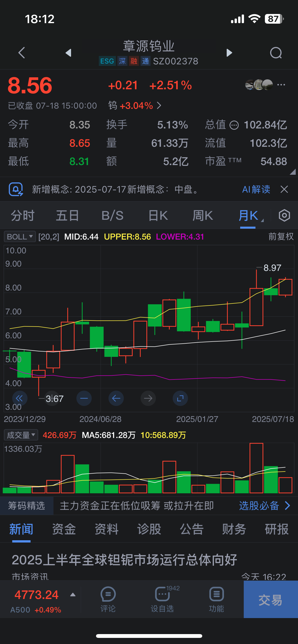
Task: Tap the 换手 5.13% value
Action: (172, 125)
